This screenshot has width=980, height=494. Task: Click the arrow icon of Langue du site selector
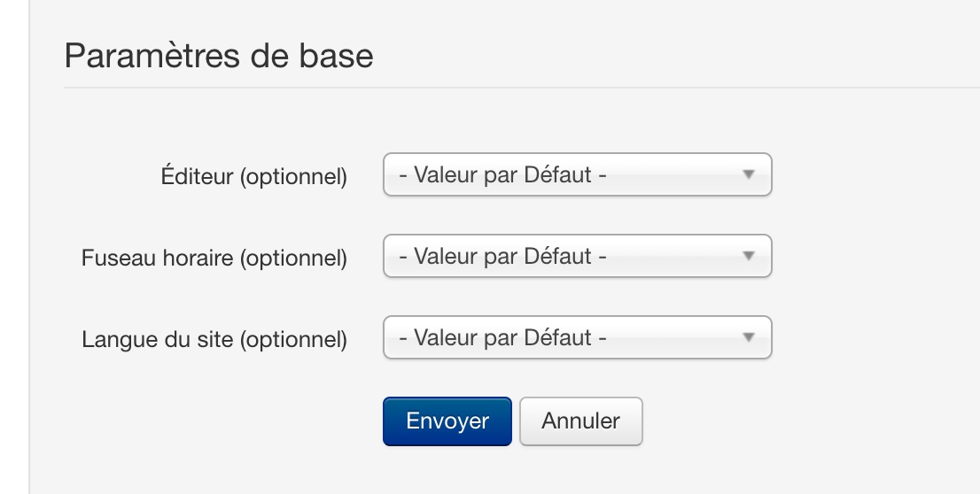coord(748,337)
